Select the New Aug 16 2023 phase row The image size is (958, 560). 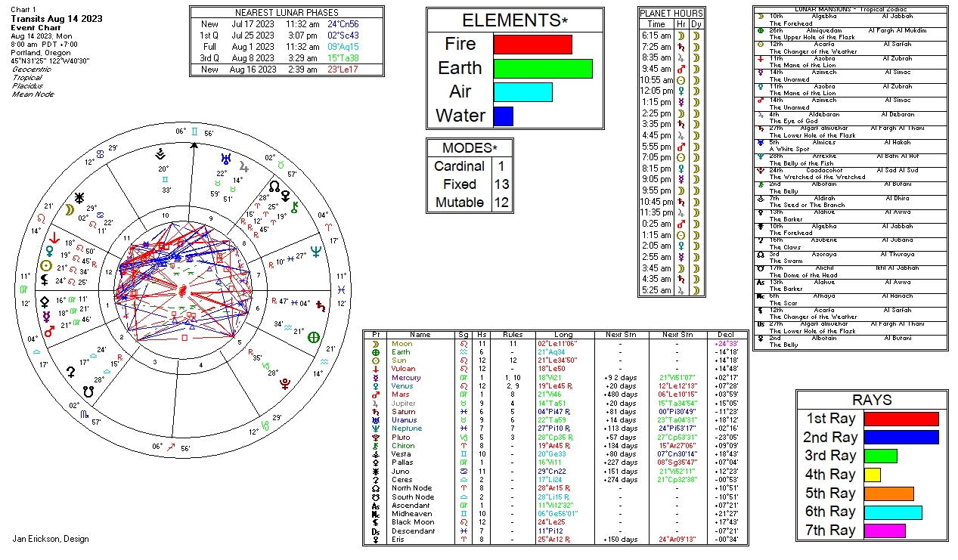click(287, 70)
